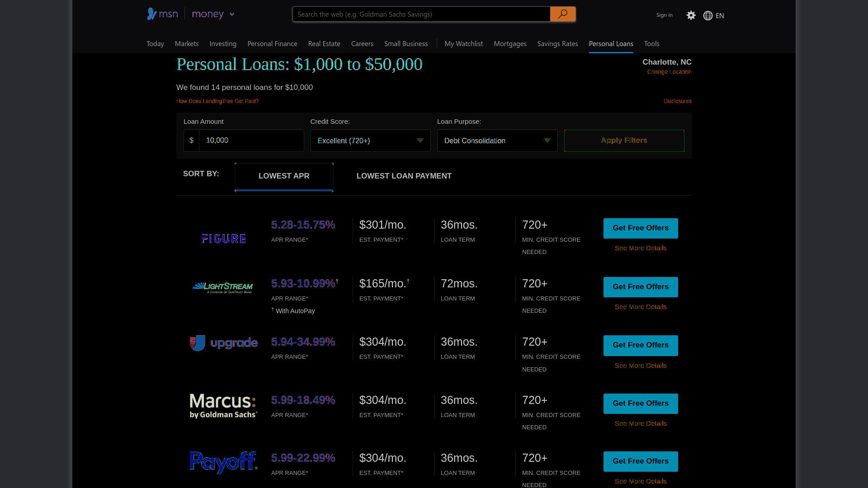Open the Personal Loans nav item
The height and width of the screenshot is (488, 868).
611,44
